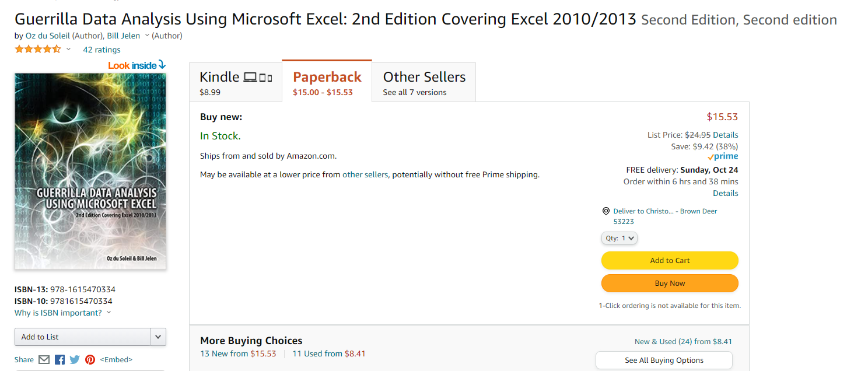Click the Look inside arrow label
868x371 pixels.
pyautogui.click(x=136, y=65)
